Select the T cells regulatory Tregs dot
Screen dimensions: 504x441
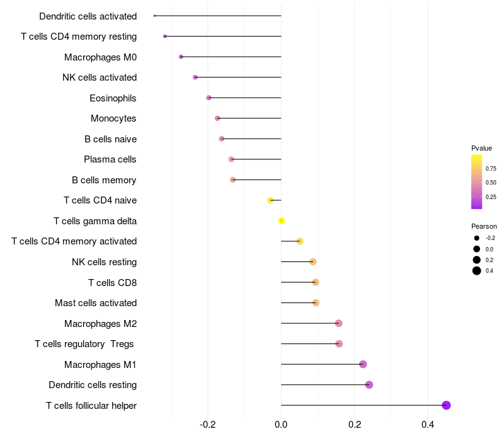[339, 343]
